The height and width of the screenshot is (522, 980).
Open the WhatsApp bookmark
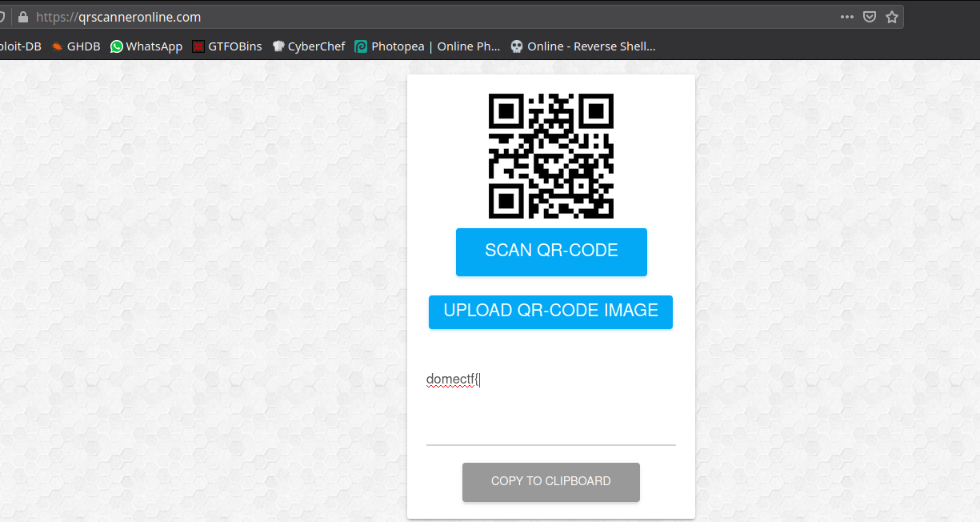(x=146, y=46)
